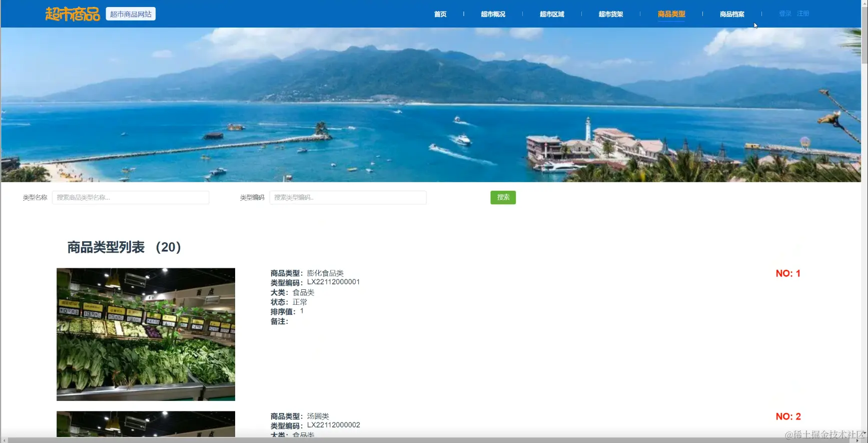The image size is (868, 443).
Task: Navigate to 商品档案 menu item
Action: (732, 14)
